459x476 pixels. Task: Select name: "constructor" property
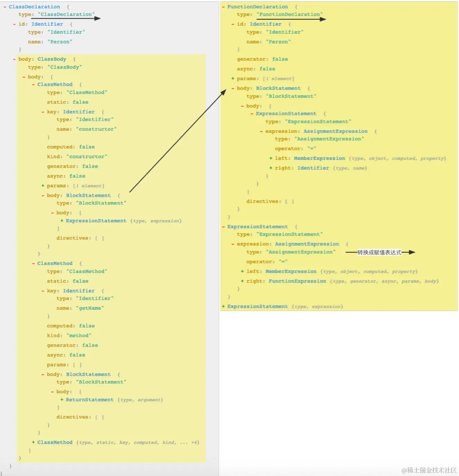click(x=87, y=129)
